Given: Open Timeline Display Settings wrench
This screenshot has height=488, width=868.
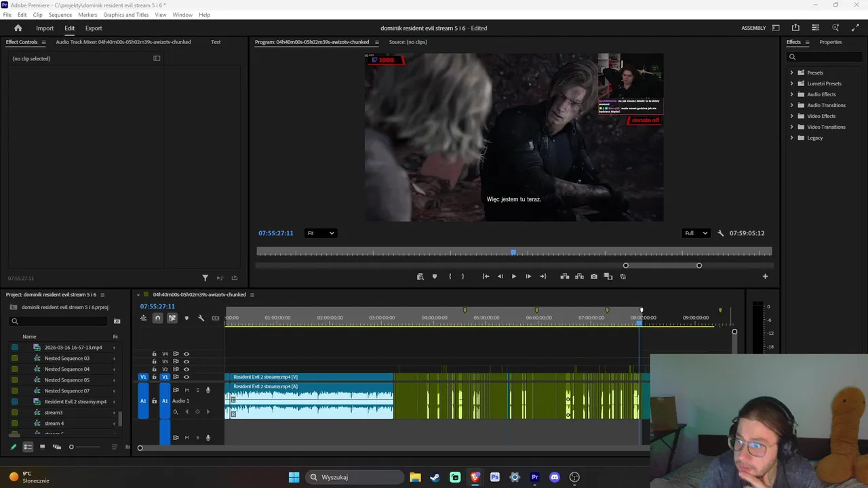Looking at the screenshot, I should coord(201,318).
